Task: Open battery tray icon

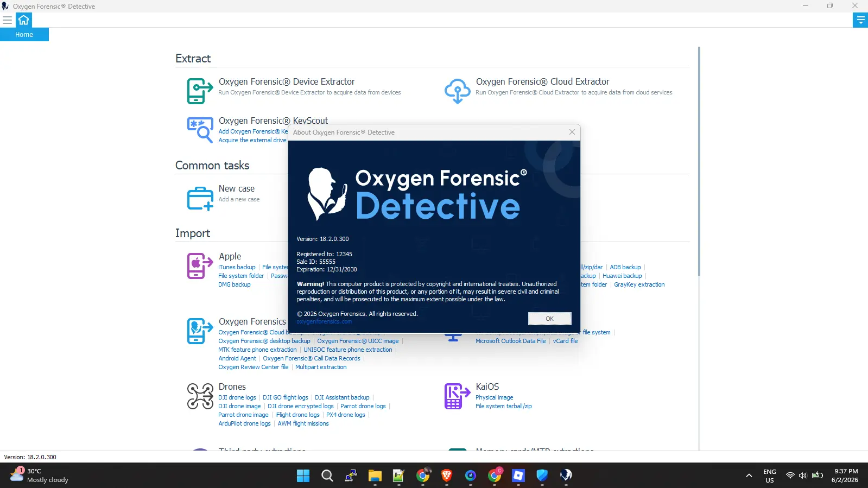Action: [818, 476]
